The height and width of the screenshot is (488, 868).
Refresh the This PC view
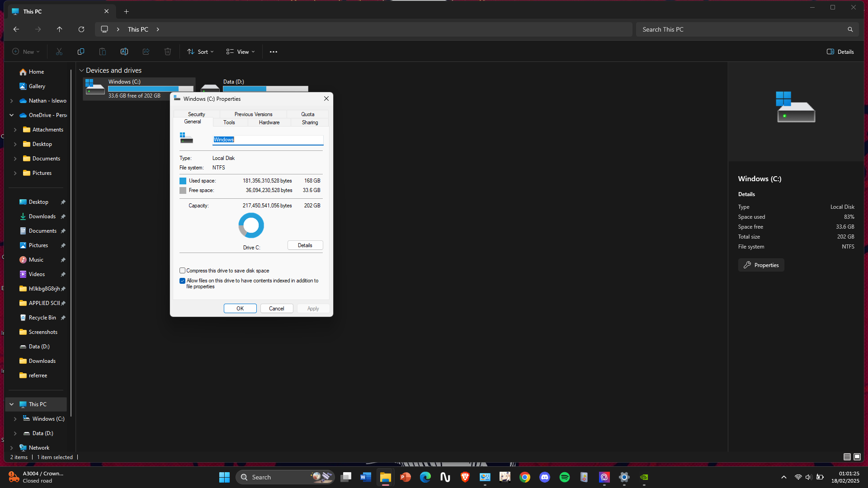point(81,29)
